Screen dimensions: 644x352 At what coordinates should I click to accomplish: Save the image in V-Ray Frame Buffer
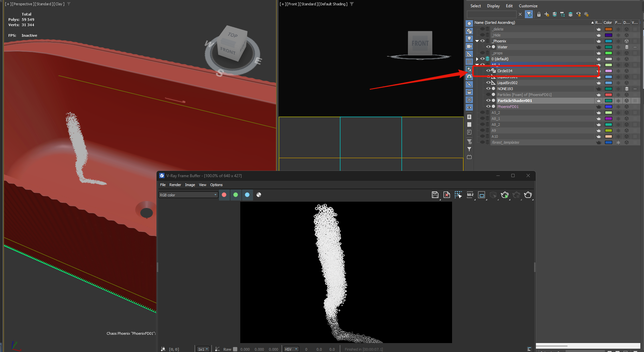tap(435, 195)
